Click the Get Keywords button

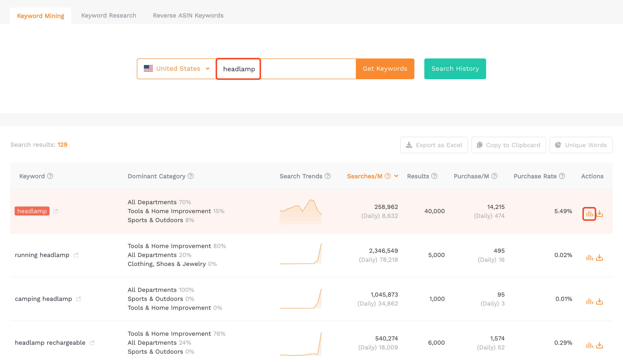pyautogui.click(x=385, y=69)
